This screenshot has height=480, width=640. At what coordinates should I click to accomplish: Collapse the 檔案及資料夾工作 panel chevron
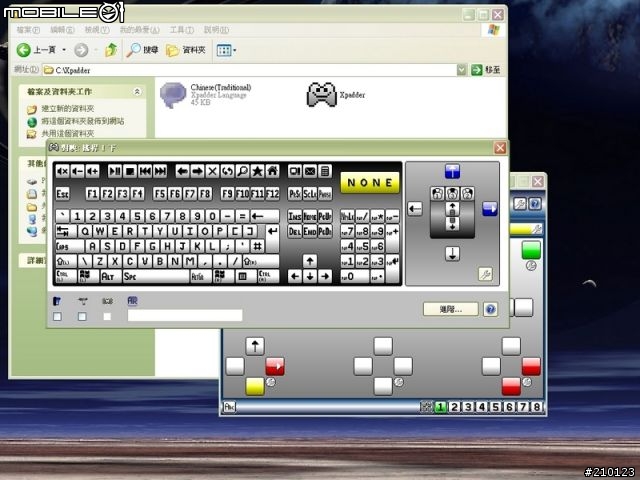pos(137,91)
